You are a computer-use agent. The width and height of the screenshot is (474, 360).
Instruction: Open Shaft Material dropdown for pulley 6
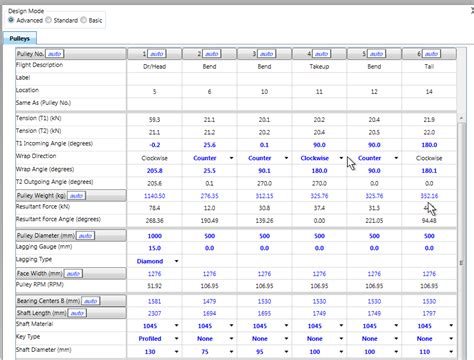451,325
